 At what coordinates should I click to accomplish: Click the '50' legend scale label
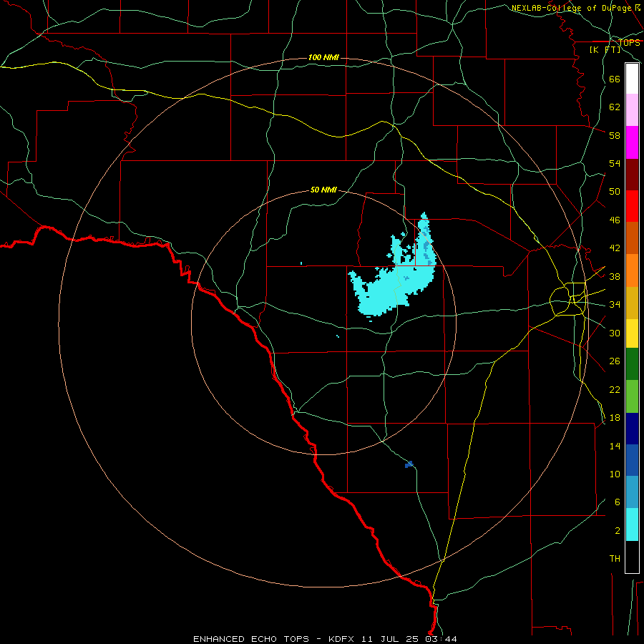coord(615,192)
